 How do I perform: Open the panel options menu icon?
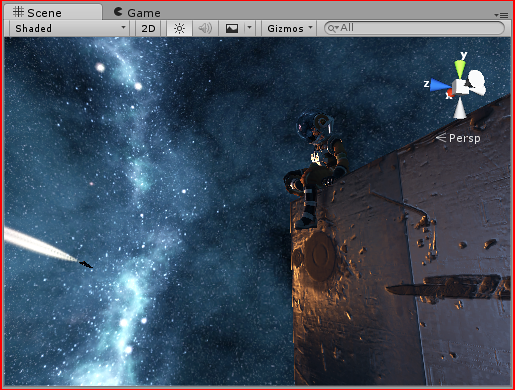pyautogui.click(x=501, y=15)
